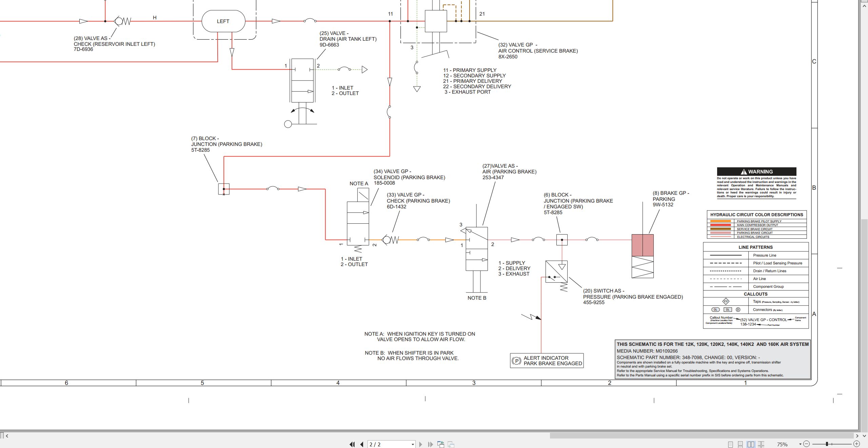
Task: Click the pressure switch symbol
Action: tap(556, 272)
